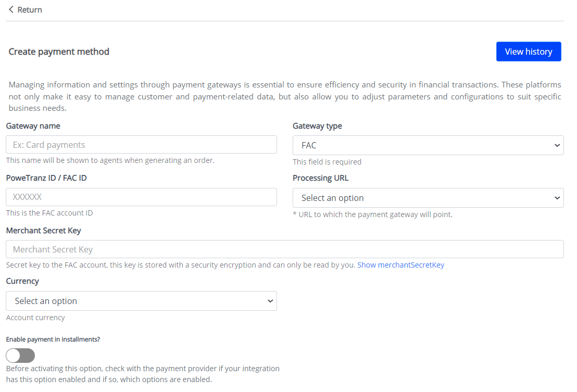Focus the Gateway name text field
This screenshot has height=392, width=577.
point(141,145)
